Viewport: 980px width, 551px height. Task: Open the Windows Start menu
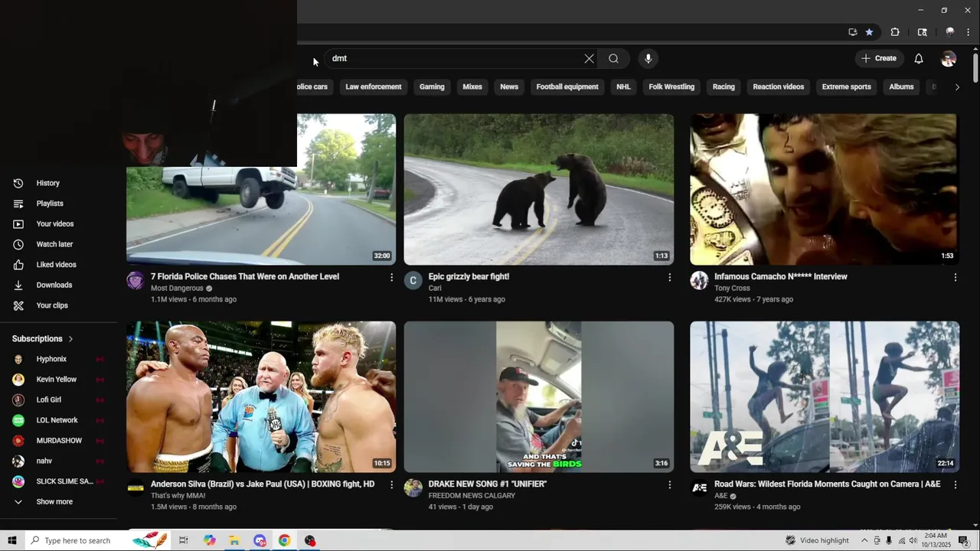(x=12, y=541)
